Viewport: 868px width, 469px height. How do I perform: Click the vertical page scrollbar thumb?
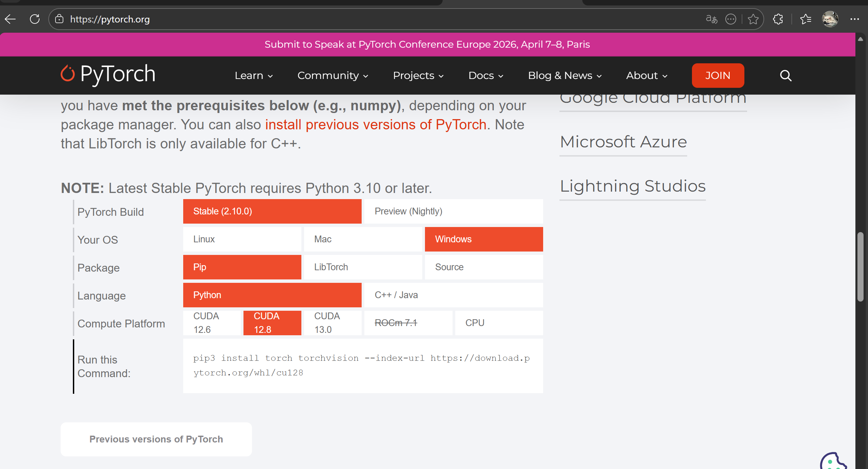[x=861, y=266]
